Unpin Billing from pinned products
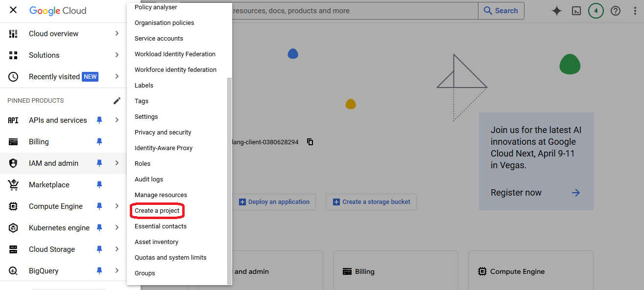Viewport: 644px width, 290px height. [99, 142]
